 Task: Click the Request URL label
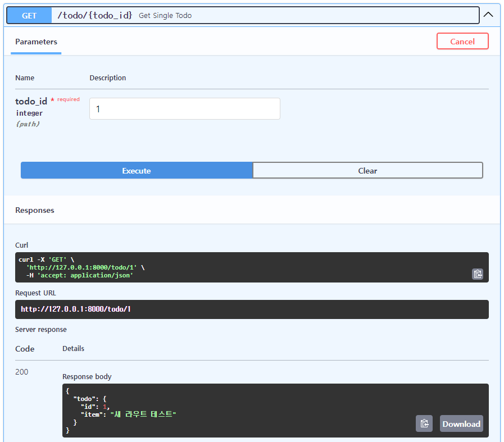[x=35, y=293]
